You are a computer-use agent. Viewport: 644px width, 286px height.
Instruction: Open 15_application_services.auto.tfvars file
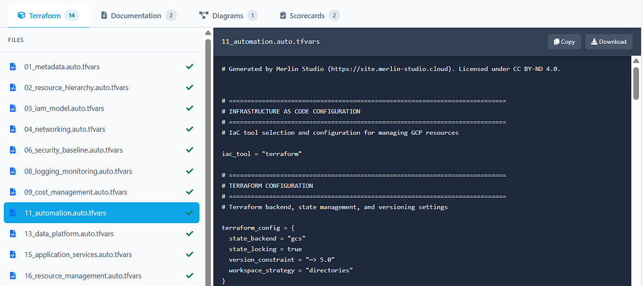click(x=101, y=255)
